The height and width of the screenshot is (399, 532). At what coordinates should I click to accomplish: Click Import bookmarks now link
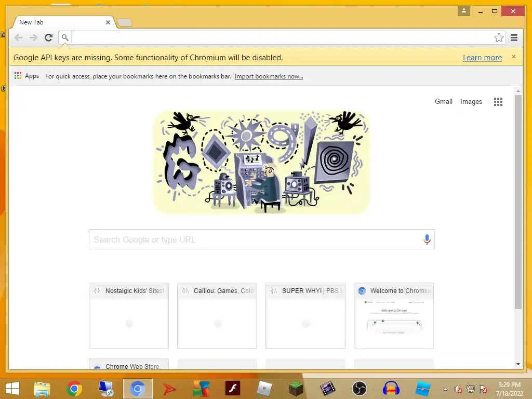[269, 76]
